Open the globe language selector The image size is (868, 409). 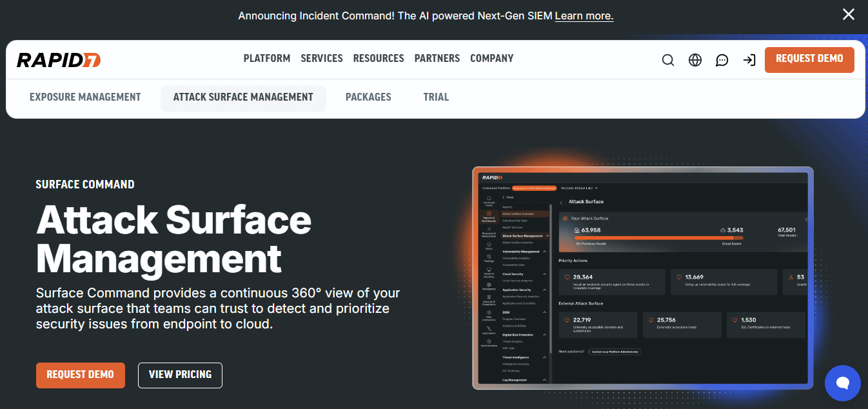coord(695,60)
